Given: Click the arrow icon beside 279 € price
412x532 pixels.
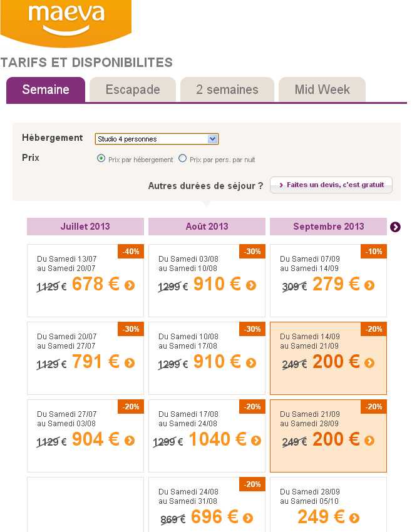Looking at the screenshot, I should (x=369, y=285).
